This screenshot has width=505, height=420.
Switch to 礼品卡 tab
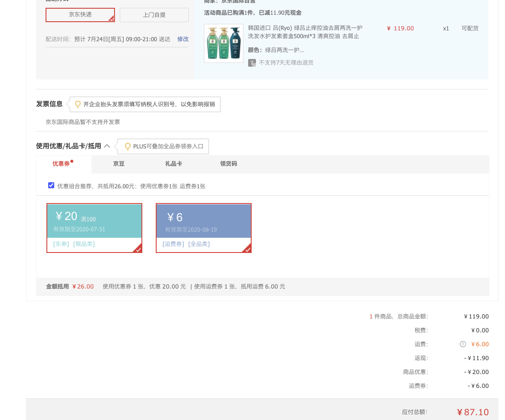click(174, 164)
